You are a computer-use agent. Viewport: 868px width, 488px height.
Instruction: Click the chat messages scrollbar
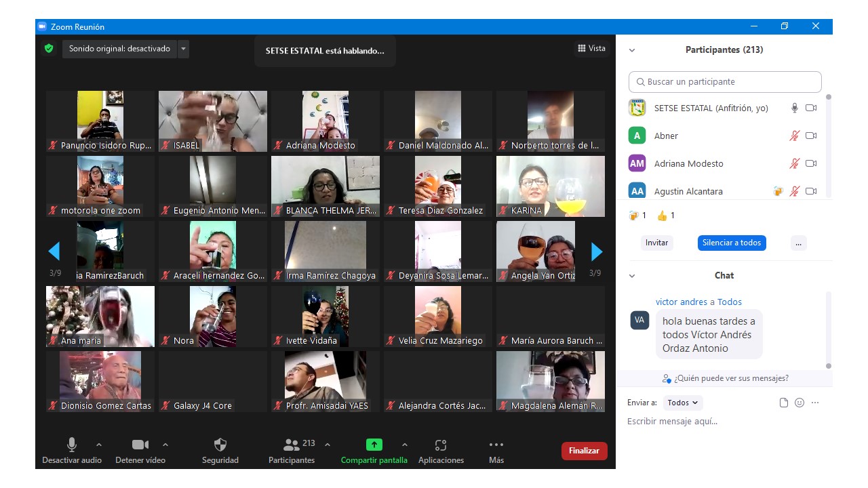click(828, 330)
